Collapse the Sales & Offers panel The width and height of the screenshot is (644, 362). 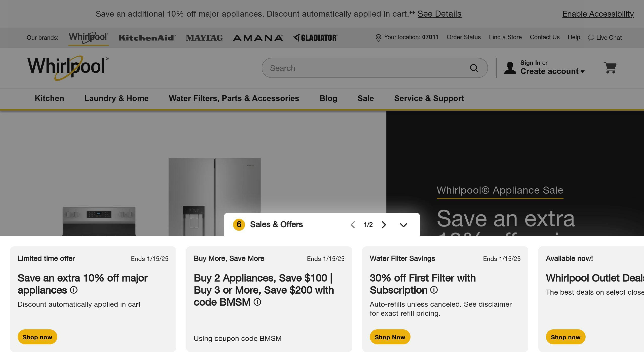click(x=404, y=225)
